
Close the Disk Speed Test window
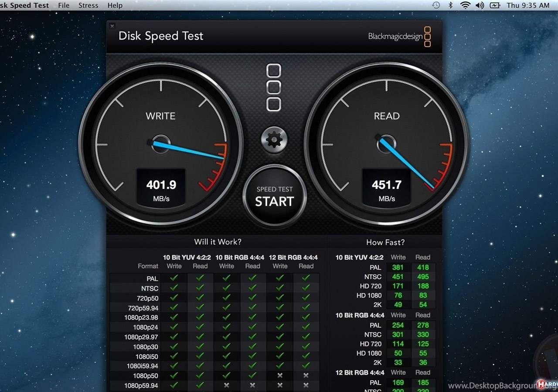click(x=112, y=26)
